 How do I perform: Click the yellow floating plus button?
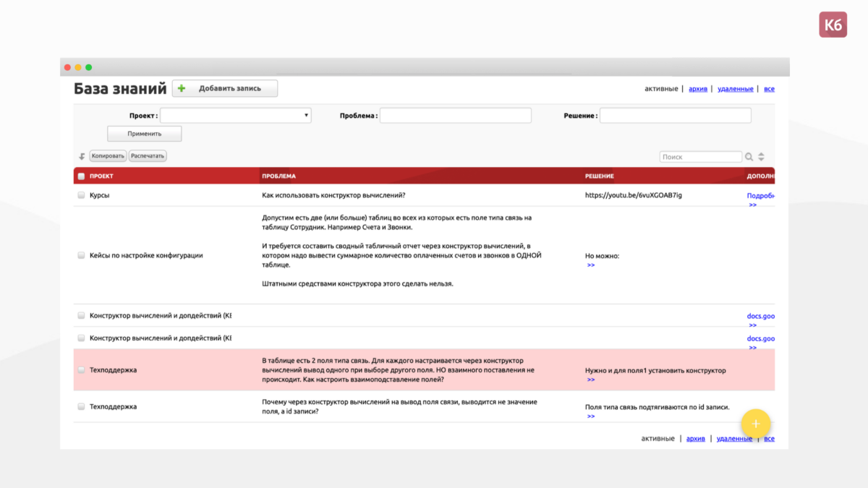pyautogui.click(x=756, y=424)
